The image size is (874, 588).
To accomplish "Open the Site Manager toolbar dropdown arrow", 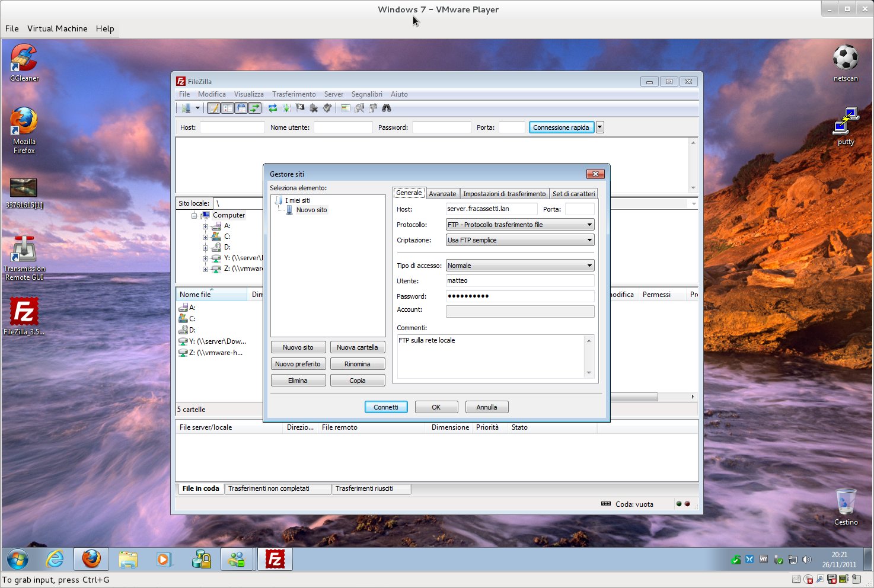I will [x=197, y=108].
